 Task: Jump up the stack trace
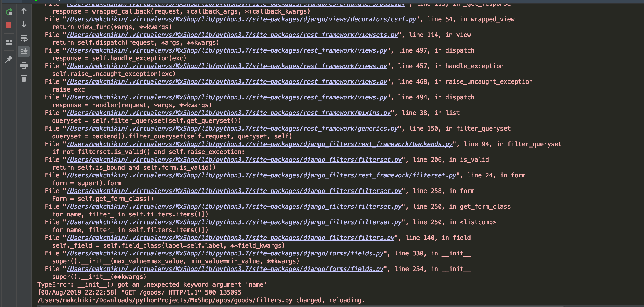[24, 11]
